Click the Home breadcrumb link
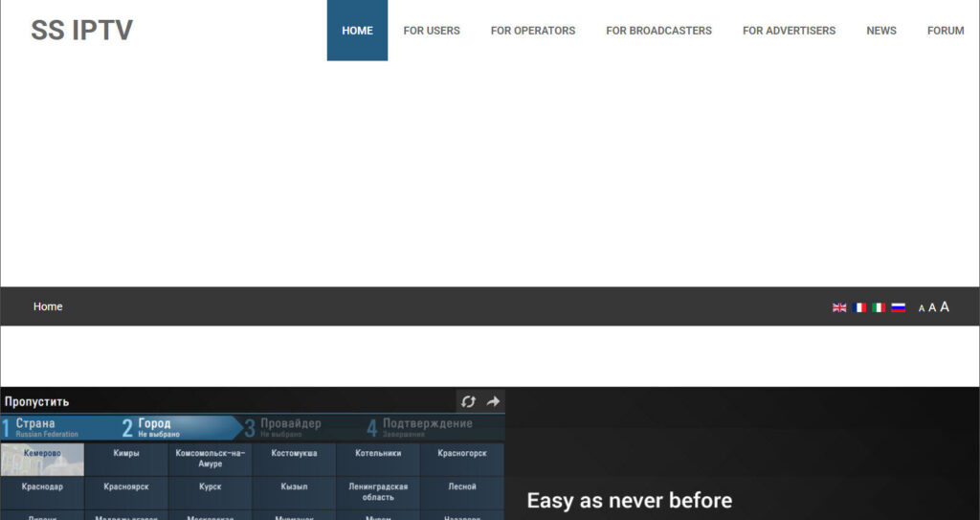The height and width of the screenshot is (520, 980). [x=48, y=306]
